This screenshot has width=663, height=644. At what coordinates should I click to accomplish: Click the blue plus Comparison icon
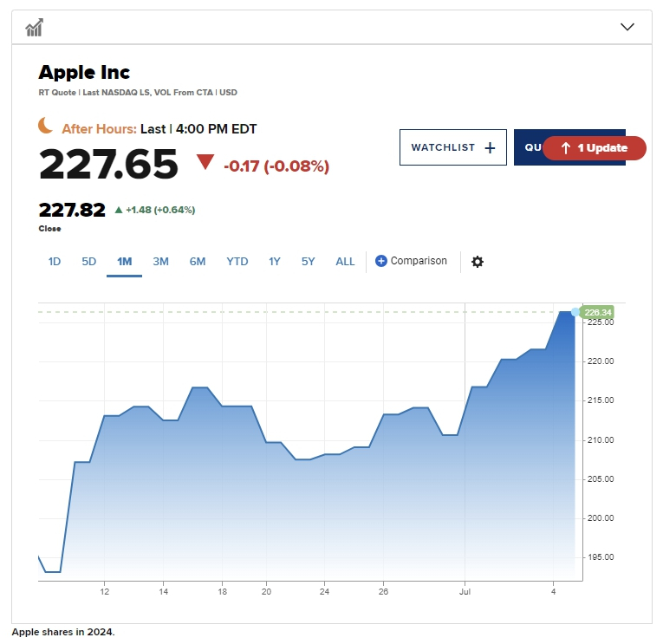point(381,261)
